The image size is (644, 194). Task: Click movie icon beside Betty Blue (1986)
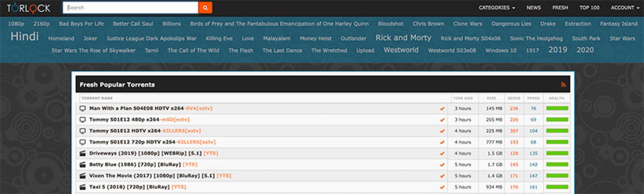[83, 164]
